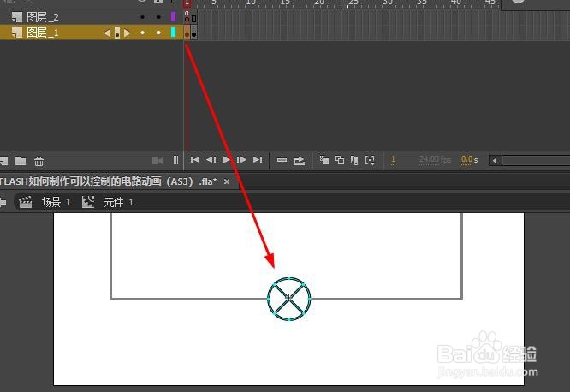Step back one frame
This screenshot has width=570, height=392.
click(x=211, y=160)
